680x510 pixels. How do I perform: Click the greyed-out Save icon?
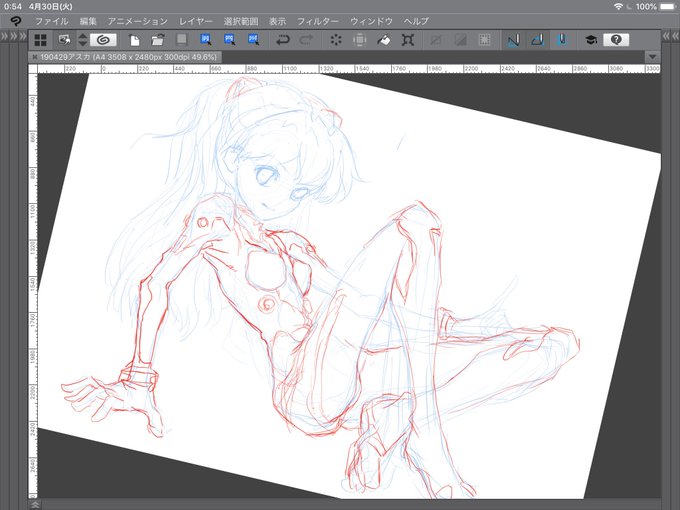[182, 40]
